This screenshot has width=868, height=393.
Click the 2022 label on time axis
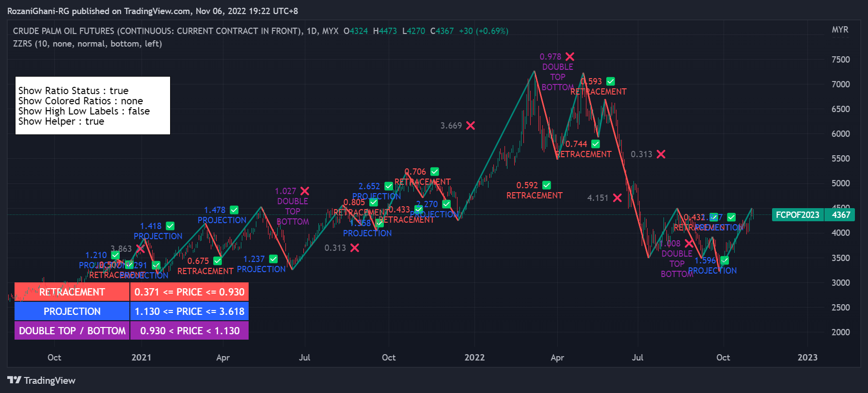tap(474, 358)
